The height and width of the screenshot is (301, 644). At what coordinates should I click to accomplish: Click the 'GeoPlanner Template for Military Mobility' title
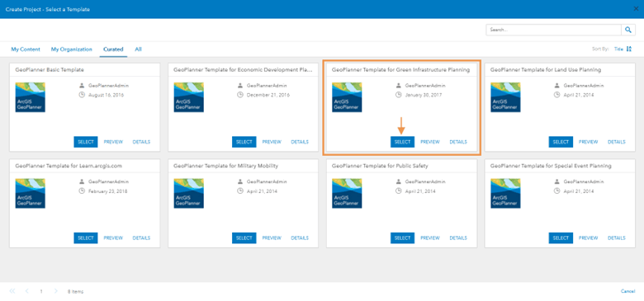[x=226, y=166]
